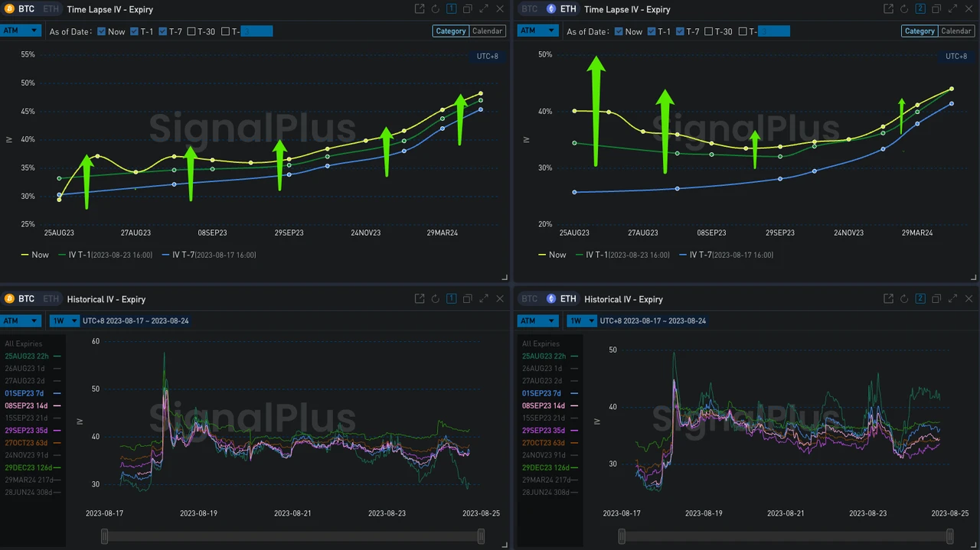Duplicate the ETH Historical IV panel
Viewport: 980px width, 550px height.
point(936,299)
